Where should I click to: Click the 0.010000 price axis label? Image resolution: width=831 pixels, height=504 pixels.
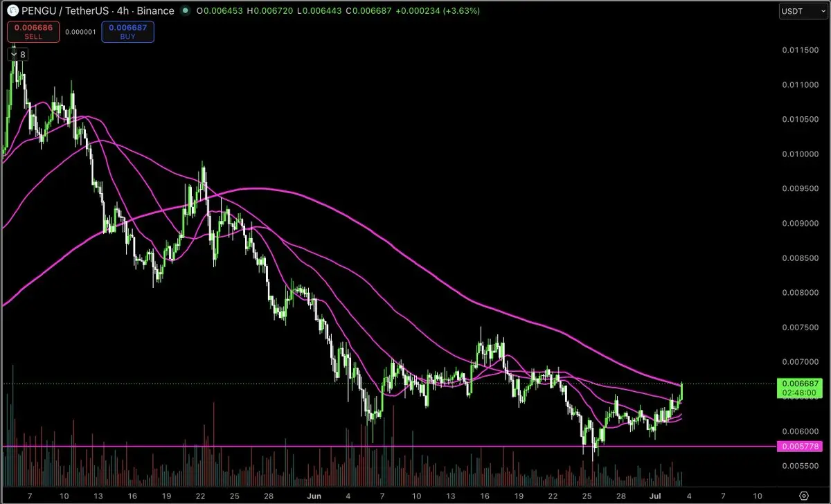800,154
